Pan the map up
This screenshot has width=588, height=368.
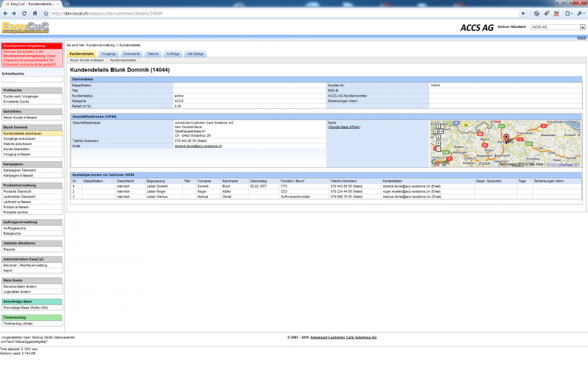pos(438,126)
